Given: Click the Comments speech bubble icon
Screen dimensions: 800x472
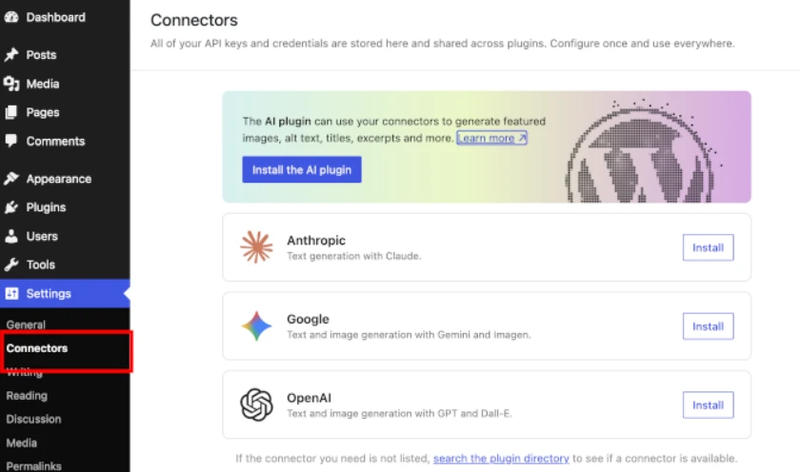Looking at the screenshot, I should [x=11, y=141].
